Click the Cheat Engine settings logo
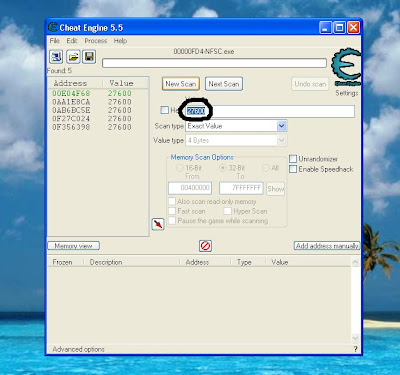The image size is (400, 375). (x=347, y=67)
